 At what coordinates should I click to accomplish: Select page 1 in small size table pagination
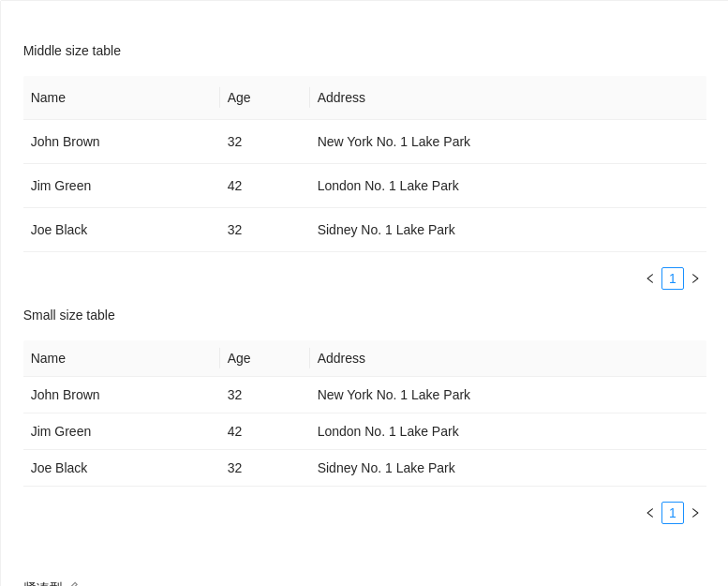[673, 513]
